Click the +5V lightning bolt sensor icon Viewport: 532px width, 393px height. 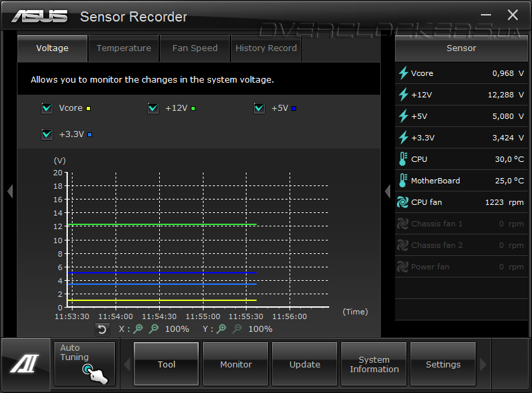tap(403, 116)
